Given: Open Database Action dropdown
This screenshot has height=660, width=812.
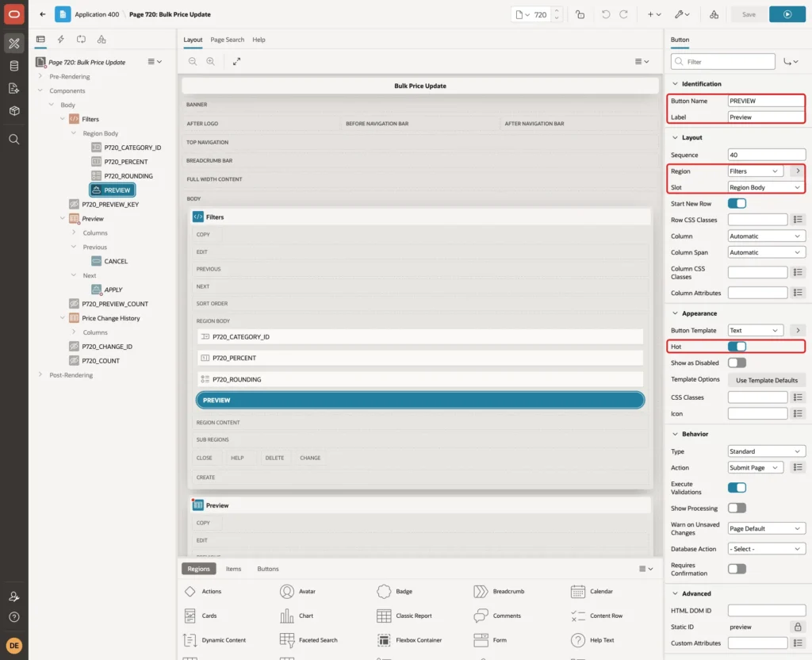Looking at the screenshot, I should 767,549.
